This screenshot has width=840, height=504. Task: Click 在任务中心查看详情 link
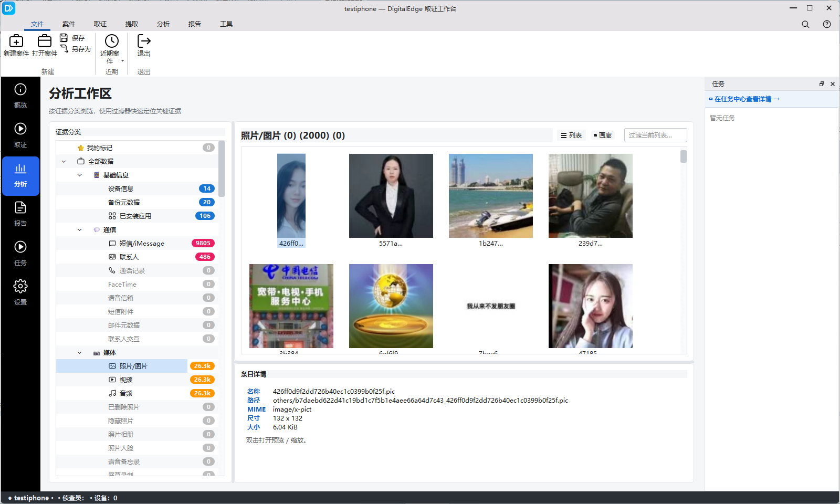744,99
